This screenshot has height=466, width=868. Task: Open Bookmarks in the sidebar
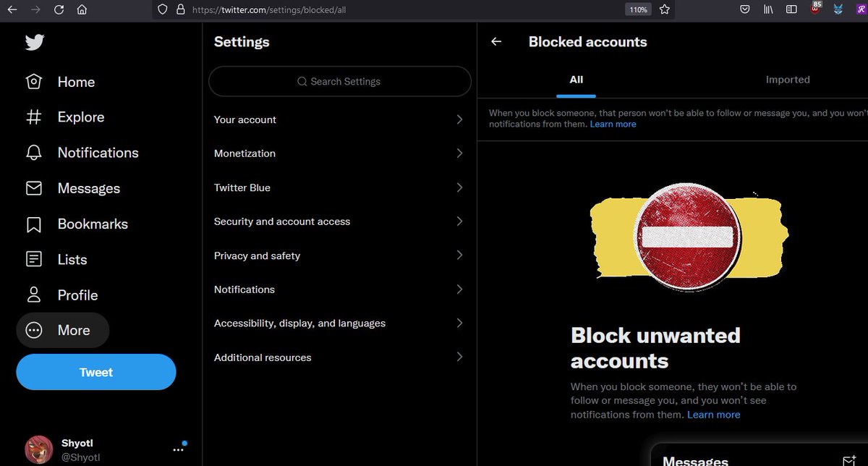[x=77, y=224]
